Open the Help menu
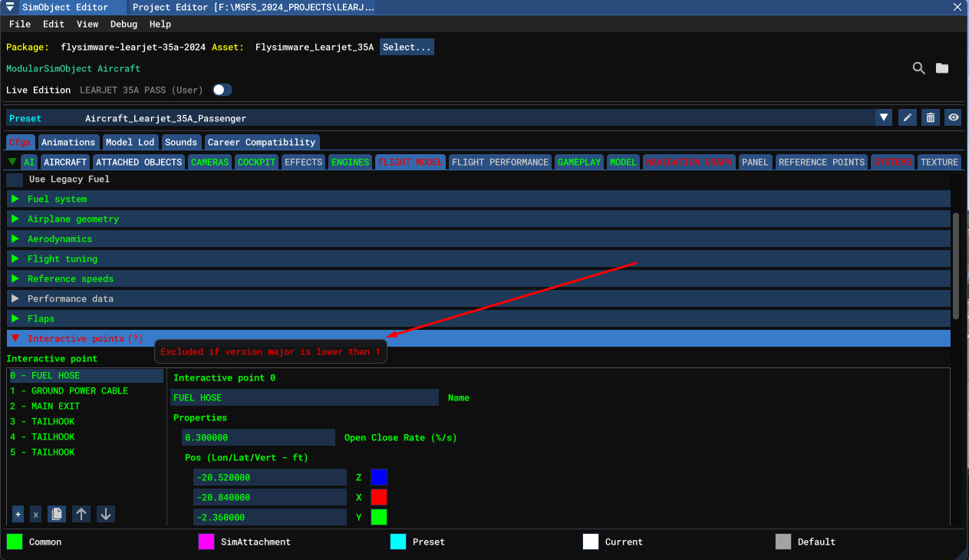Viewport: 969px width, 560px height. click(160, 25)
